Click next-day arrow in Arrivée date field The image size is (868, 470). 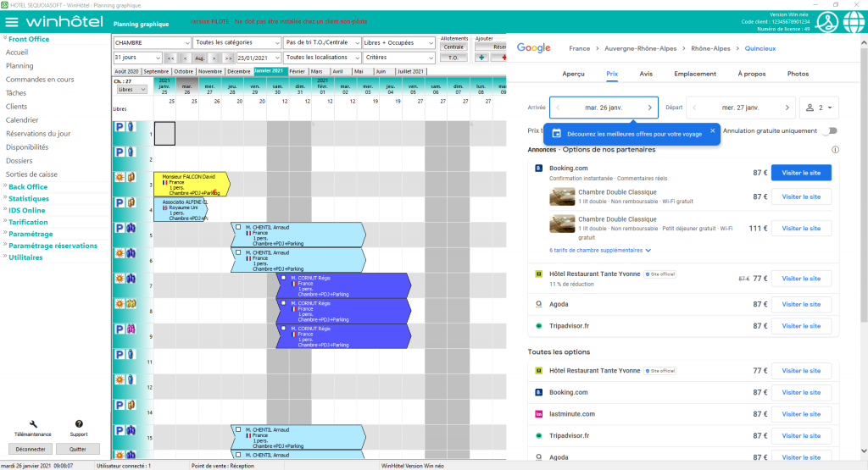[x=650, y=108]
